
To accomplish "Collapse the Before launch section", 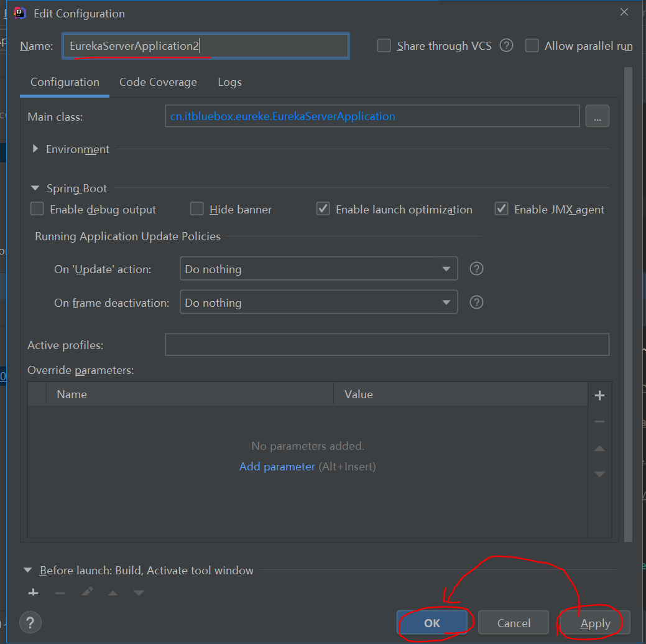I will coord(28,570).
